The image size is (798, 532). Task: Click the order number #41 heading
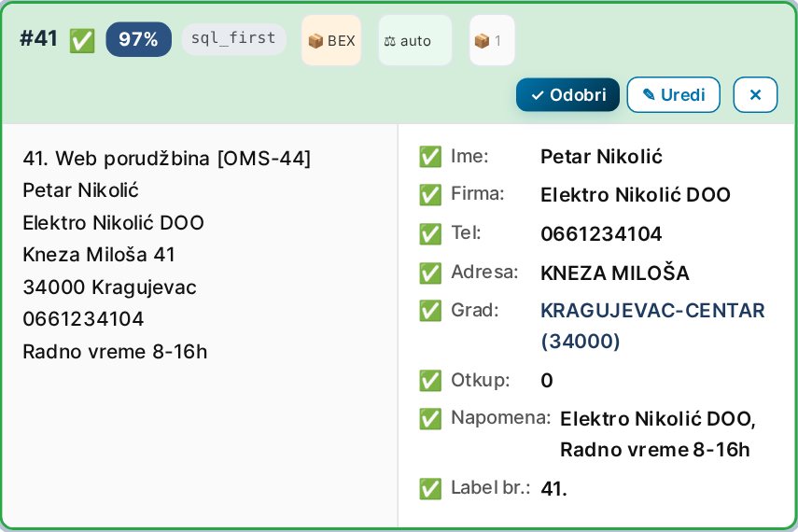point(38,38)
